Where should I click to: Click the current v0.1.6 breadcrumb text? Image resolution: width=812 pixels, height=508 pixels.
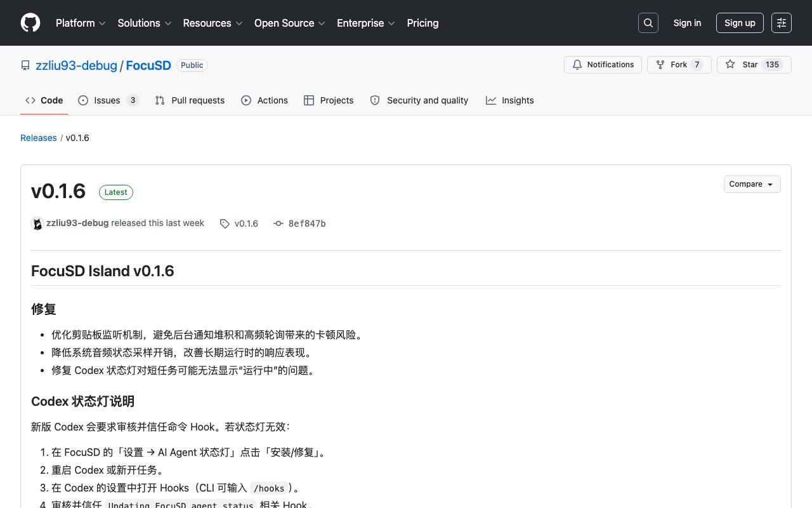click(77, 138)
